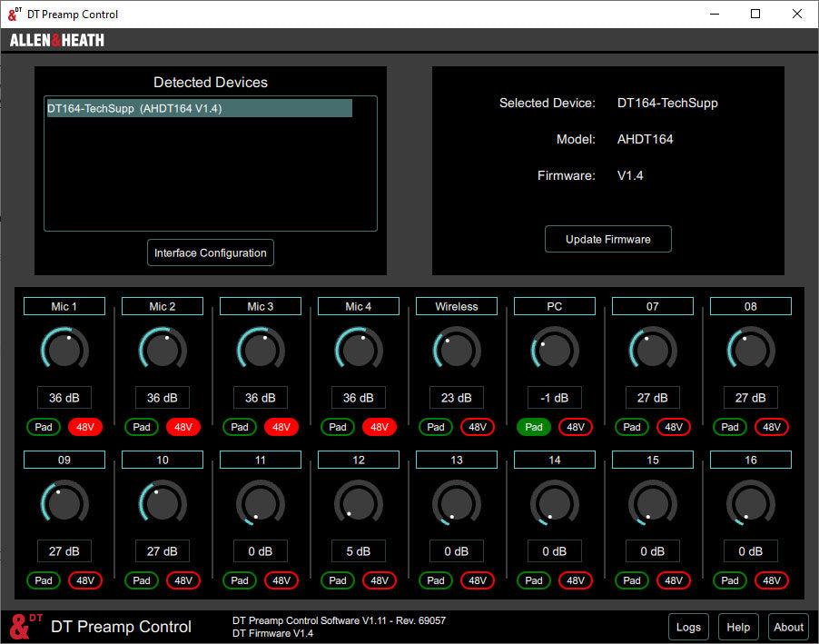
Task: Enable the Pad on channel 09
Action: (x=44, y=580)
